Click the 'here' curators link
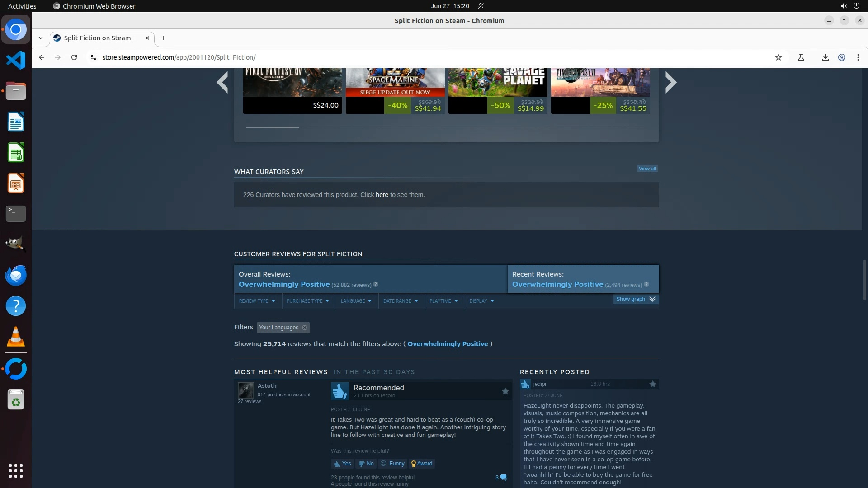The width and height of the screenshot is (868, 488). click(x=382, y=195)
